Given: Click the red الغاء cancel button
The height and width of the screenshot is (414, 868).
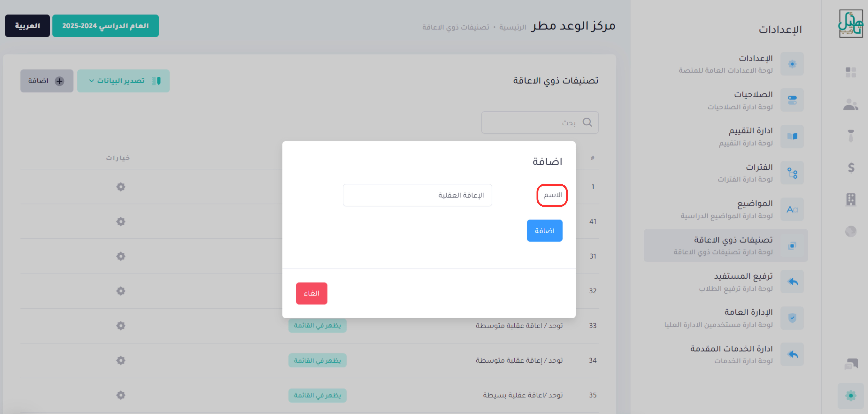Looking at the screenshot, I should (311, 293).
